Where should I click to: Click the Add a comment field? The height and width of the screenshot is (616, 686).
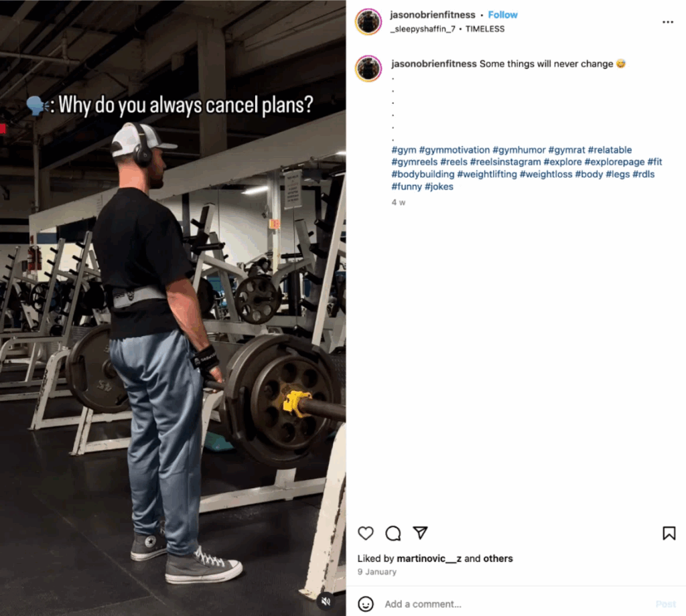click(517, 604)
